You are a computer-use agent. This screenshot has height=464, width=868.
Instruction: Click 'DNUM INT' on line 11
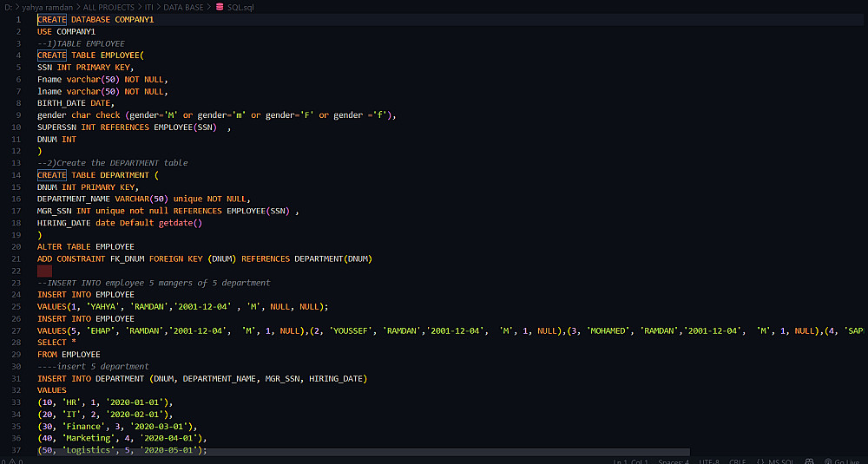(x=56, y=140)
